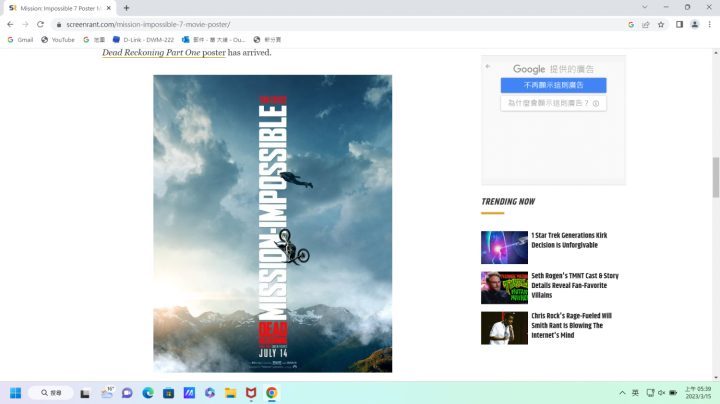Go forward in browser history

25,24
